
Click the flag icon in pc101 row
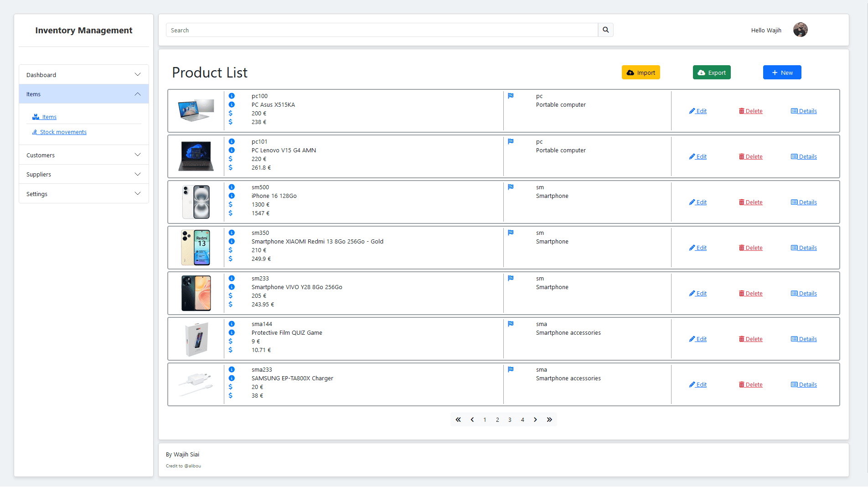click(511, 142)
